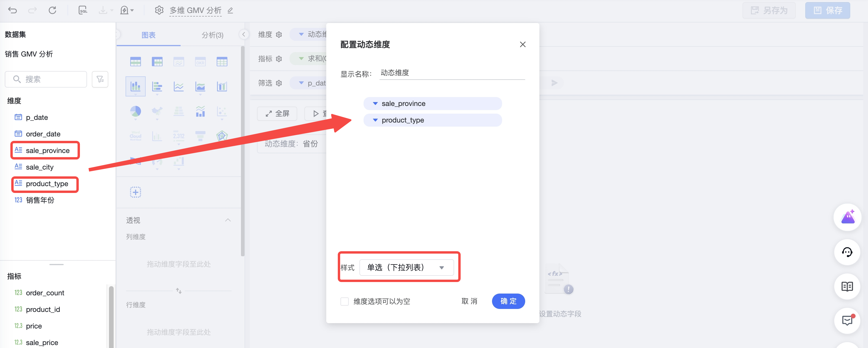Expand the sale_province field arrow in dialog
868x348 pixels.
pos(375,103)
